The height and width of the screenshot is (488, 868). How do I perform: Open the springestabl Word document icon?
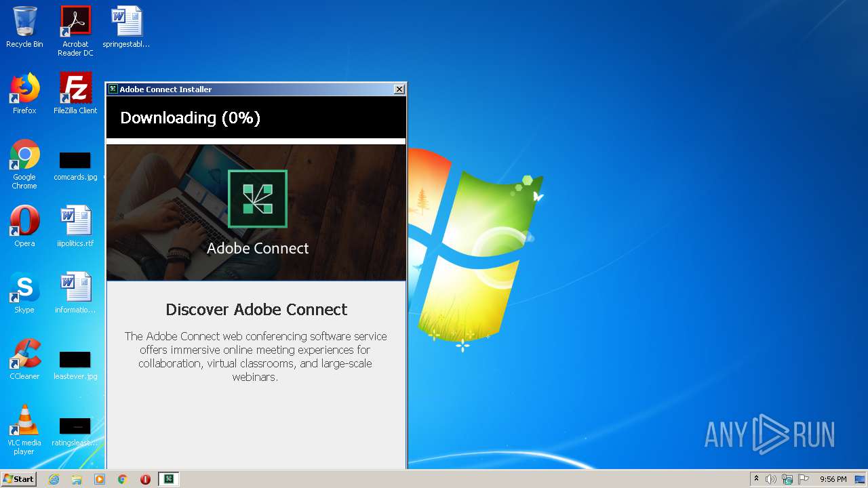pos(126,27)
